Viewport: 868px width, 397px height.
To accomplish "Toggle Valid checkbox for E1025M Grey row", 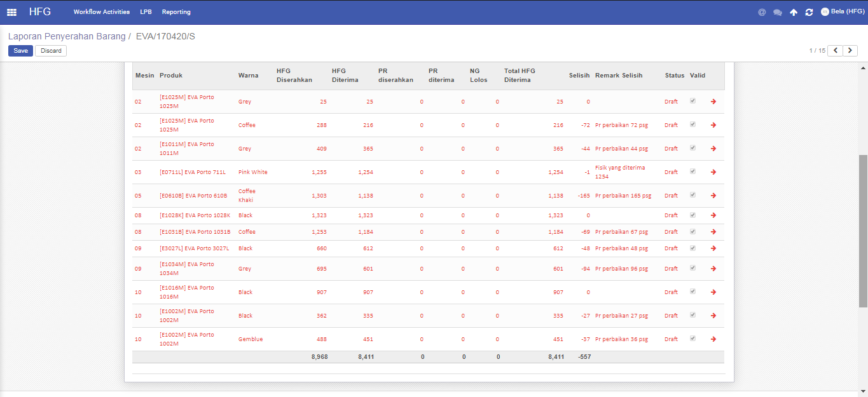I will click(x=692, y=101).
